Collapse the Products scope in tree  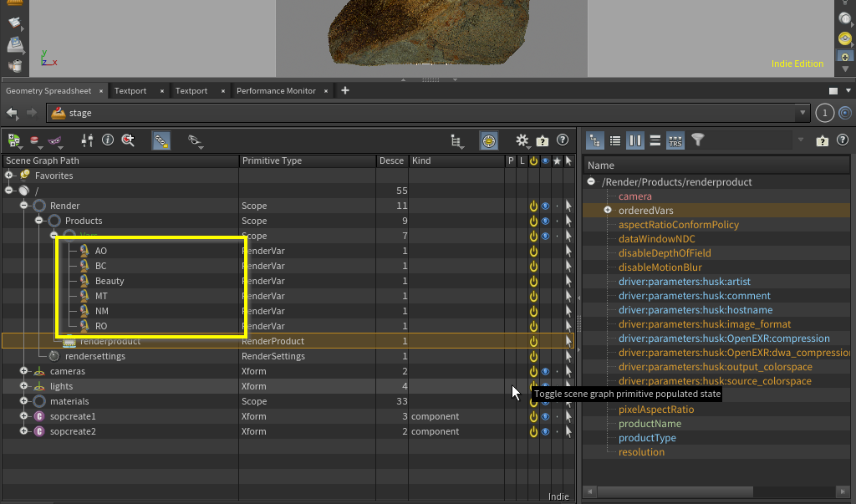click(38, 221)
